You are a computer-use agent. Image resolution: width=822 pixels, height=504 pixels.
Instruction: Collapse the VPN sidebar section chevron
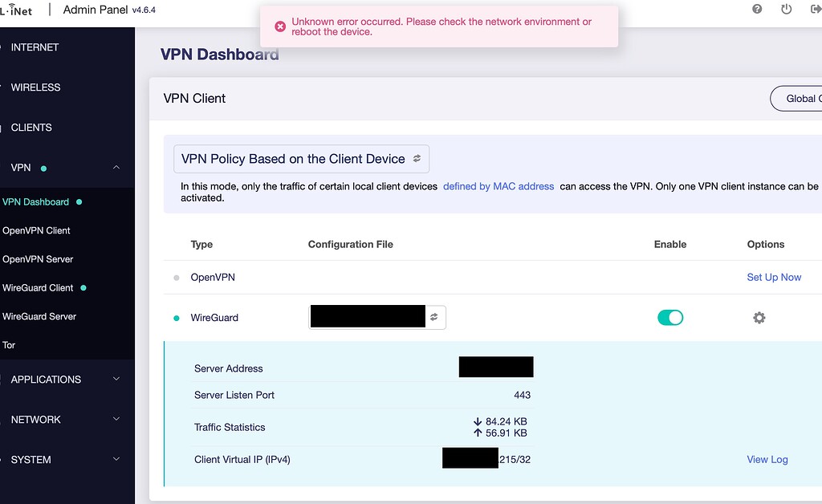click(x=116, y=167)
